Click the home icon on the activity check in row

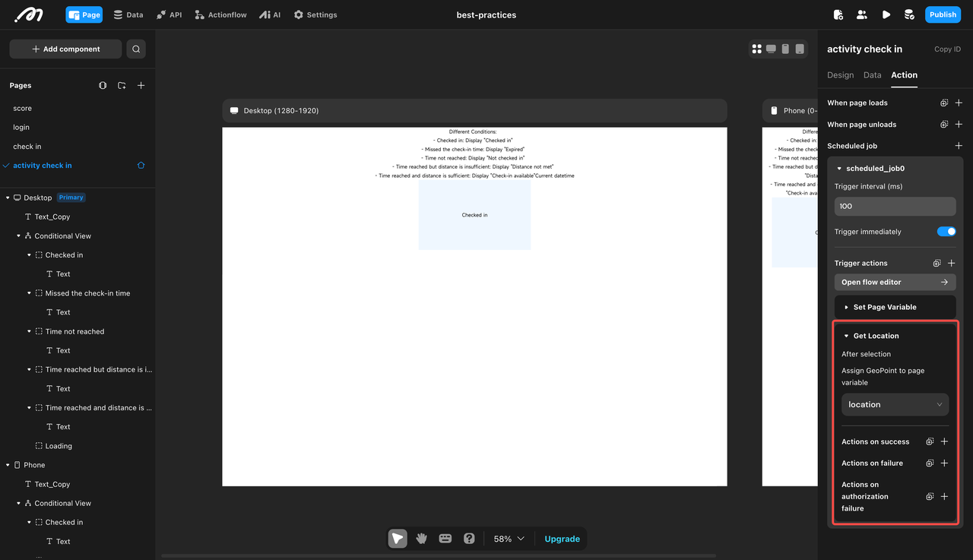pos(141,166)
